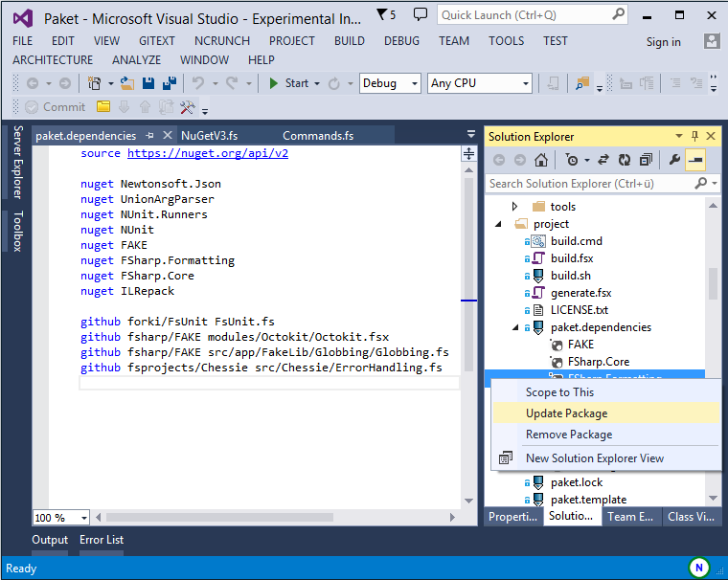Viewport: 728px width, 580px height.
Task: Open the feedback speech bubble icon
Action: (x=421, y=14)
